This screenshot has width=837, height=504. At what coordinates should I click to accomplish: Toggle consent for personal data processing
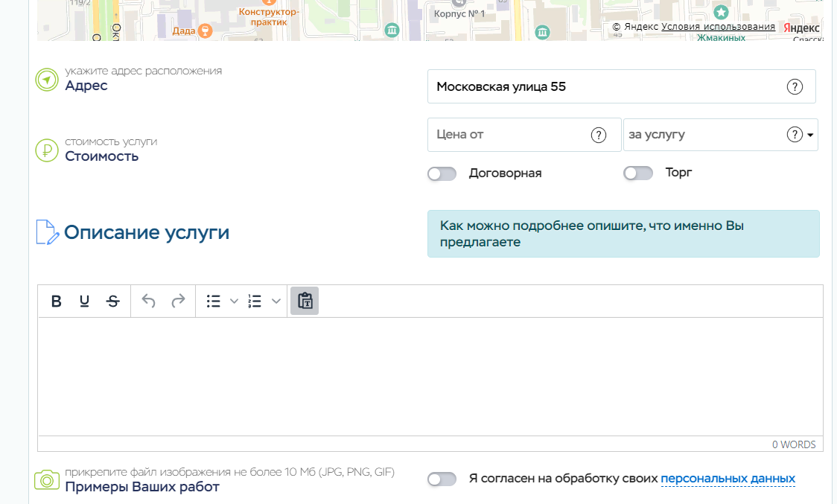click(442, 479)
